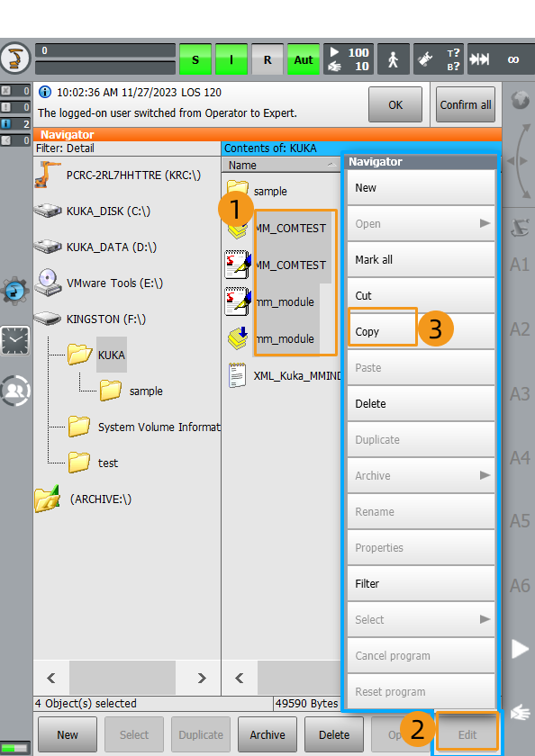This screenshot has width=535, height=756.
Task: Click Properties menu entry
Action: pyautogui.click(x=422, y=548)
